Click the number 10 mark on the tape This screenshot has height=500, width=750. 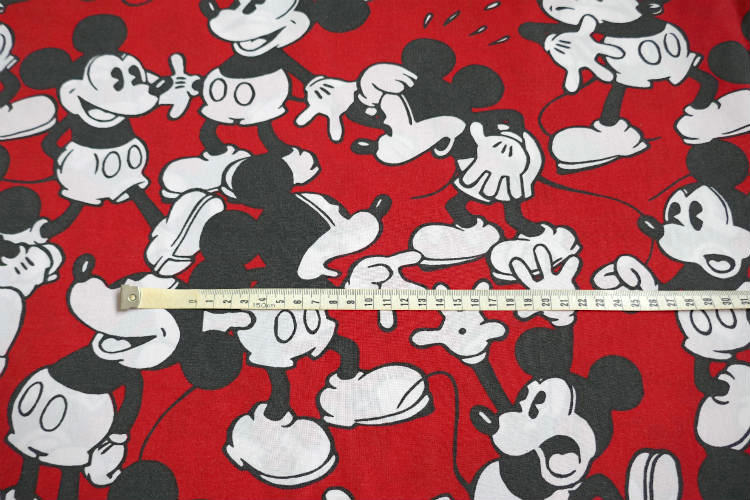click(x=369, y=299)
